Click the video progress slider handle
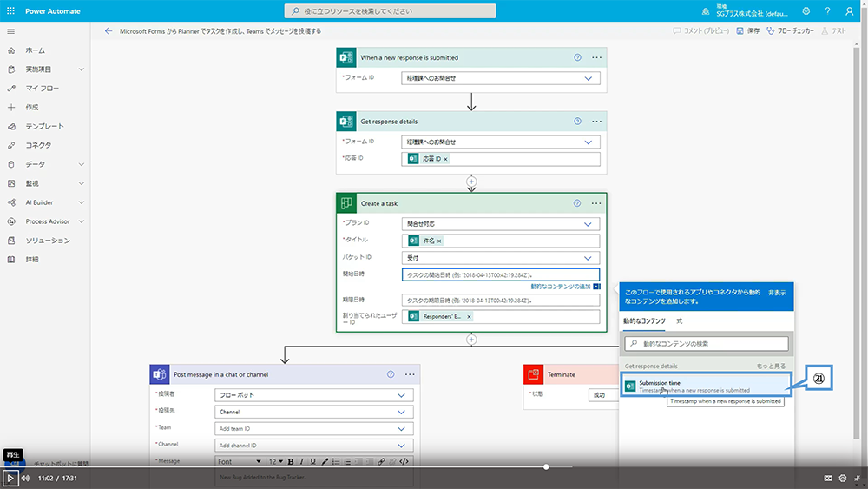 pyautogui.click(x=546, y=466)
